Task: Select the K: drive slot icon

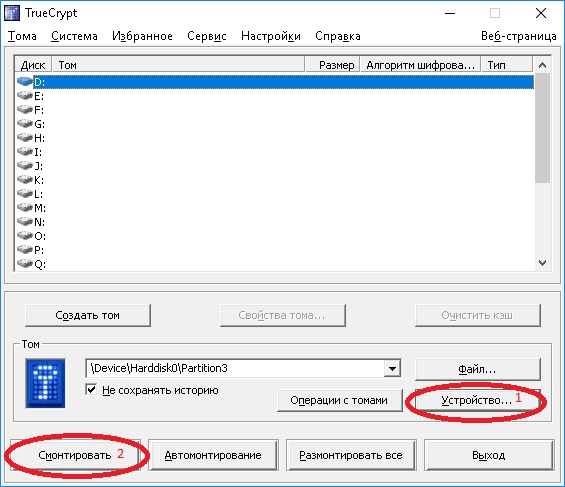Action: click(25, 179)
